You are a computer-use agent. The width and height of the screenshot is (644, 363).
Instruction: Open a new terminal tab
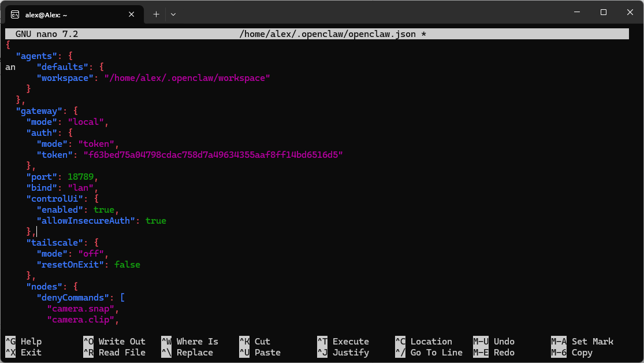pos(156,14)
